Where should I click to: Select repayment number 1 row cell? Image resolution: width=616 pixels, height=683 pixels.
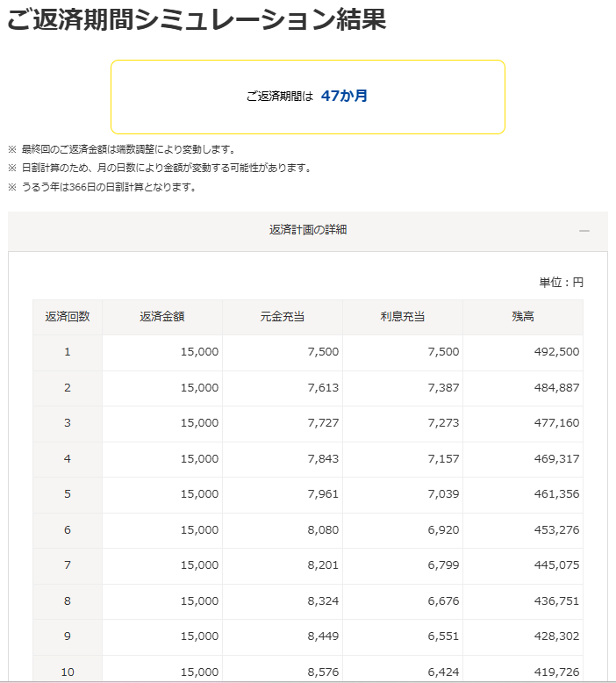[68, 352]
